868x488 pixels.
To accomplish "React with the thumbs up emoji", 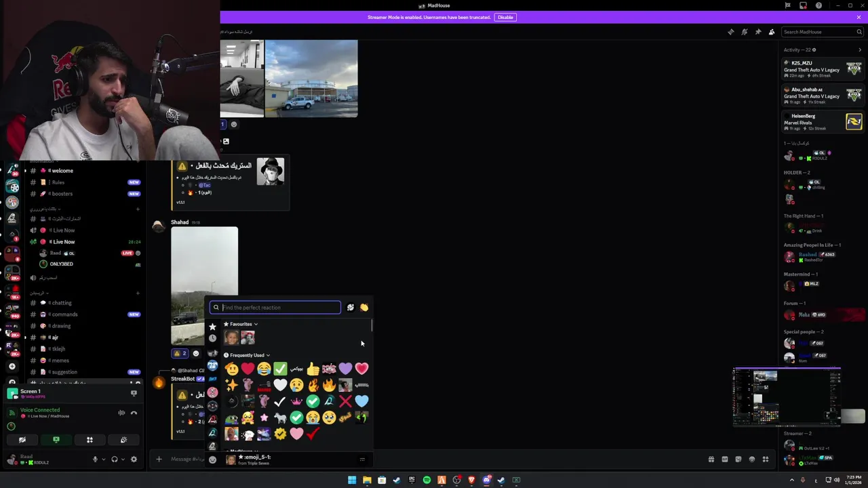I will pos(313,369).
